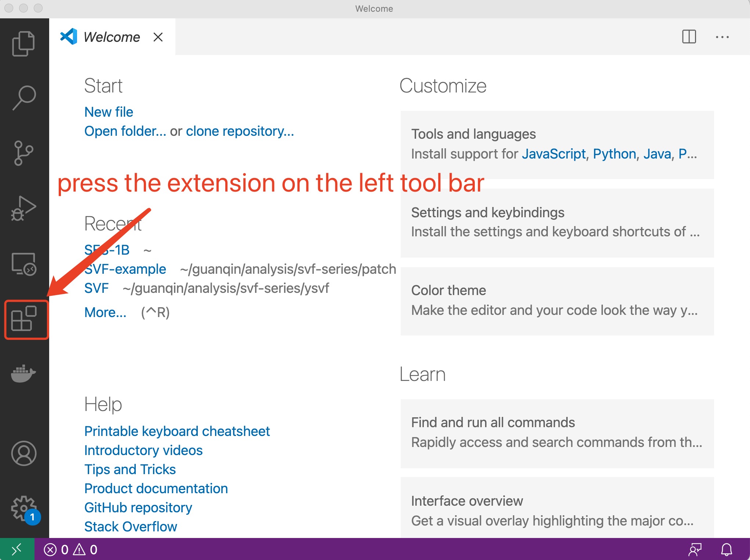The height and width of the screenshot is (560, 750).
Task: Click the More... recent link
Action: click(105, 312)
